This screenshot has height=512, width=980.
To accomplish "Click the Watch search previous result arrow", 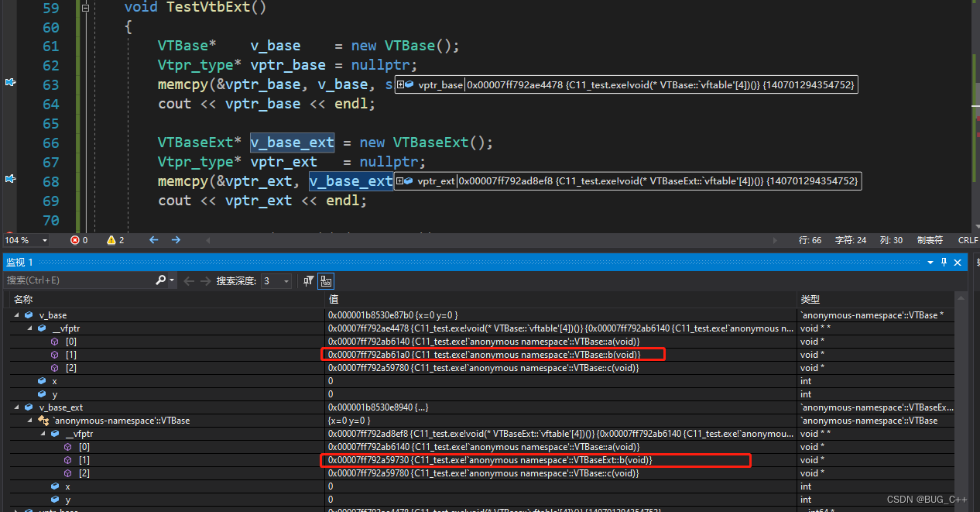I will [187, 280].
